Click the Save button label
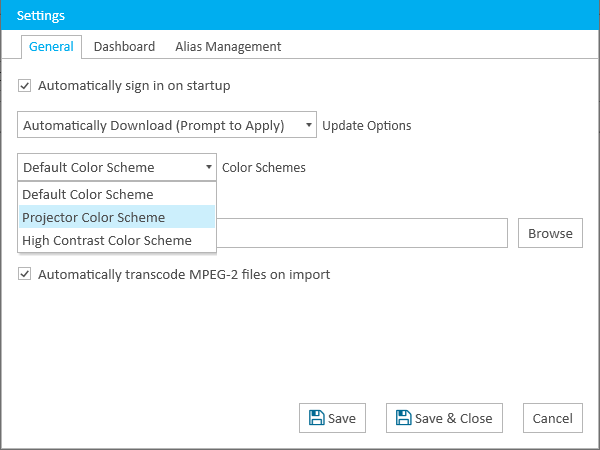600x450 pixels. click(x=342, y=418)
